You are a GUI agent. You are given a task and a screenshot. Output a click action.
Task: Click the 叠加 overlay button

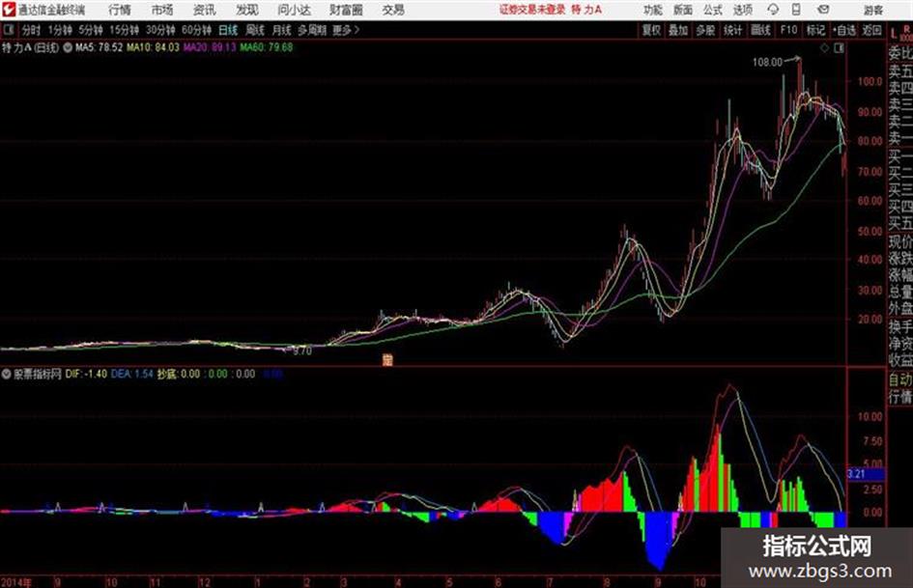[678, 30]
